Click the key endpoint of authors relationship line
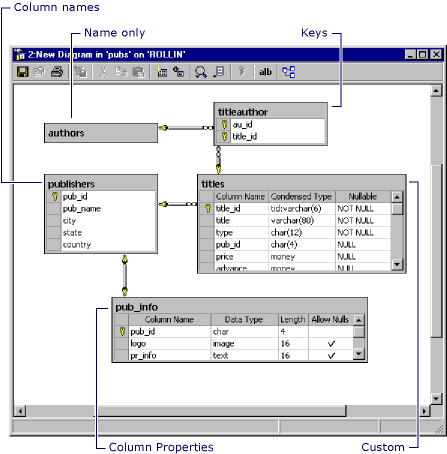The image size is (447, 454). tap(163, 128)
